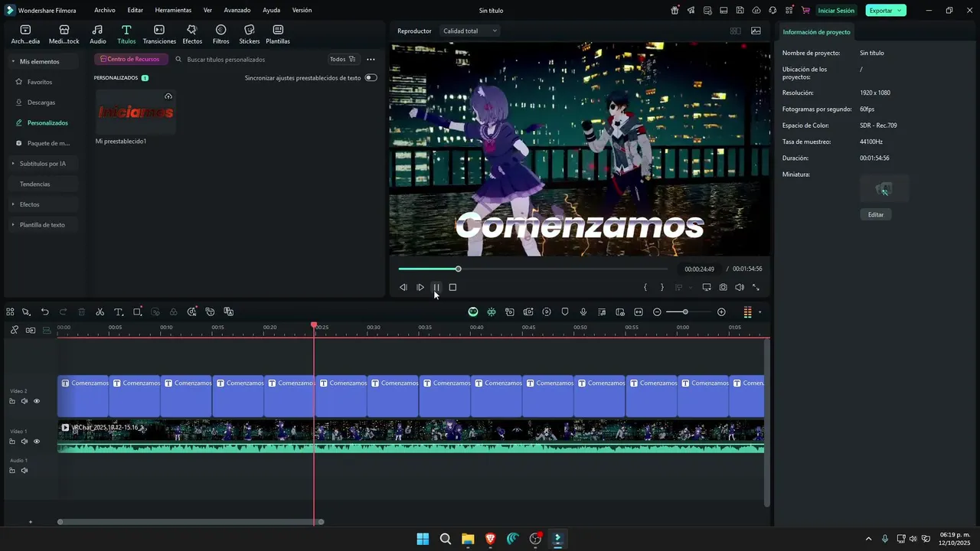Lock the Vídeo 1 track
Screen dimensions: 980x551
click(12, 442)
